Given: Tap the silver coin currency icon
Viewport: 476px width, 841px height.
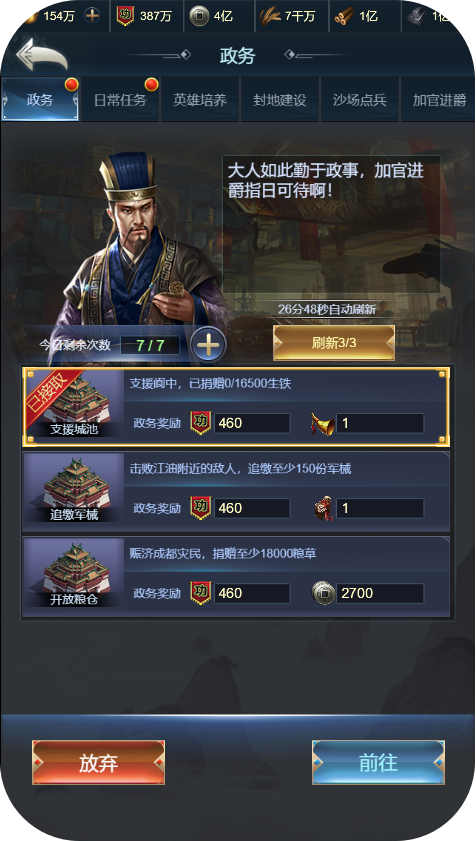Looking at the screenshot, I should 199,16.
